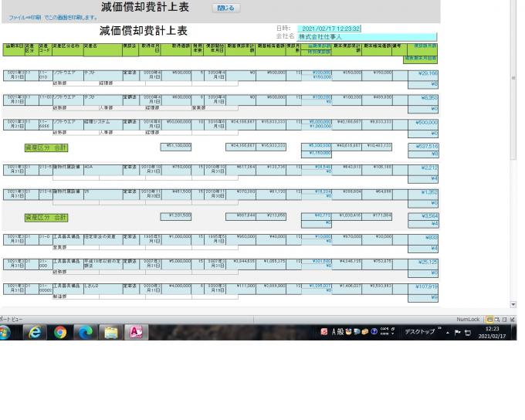525x420 pixels.
Task: Click the ¥500,000 monthly depreciation amount field
Action: click(423, 122)
